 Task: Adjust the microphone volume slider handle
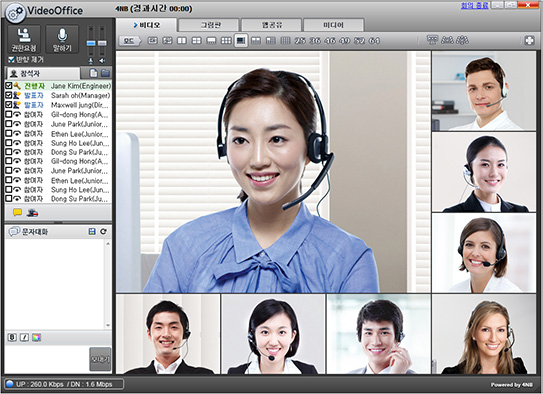(x=91, y=43)
